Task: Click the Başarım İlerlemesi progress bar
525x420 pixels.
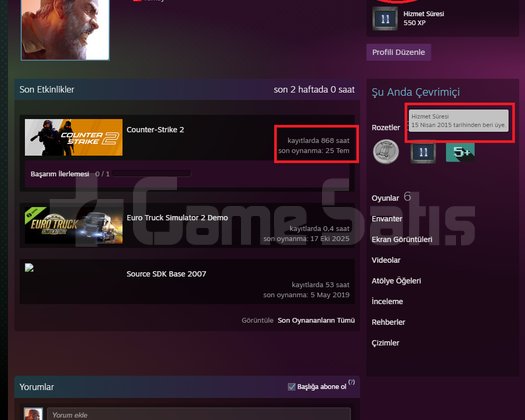Action: pos(151,173)
